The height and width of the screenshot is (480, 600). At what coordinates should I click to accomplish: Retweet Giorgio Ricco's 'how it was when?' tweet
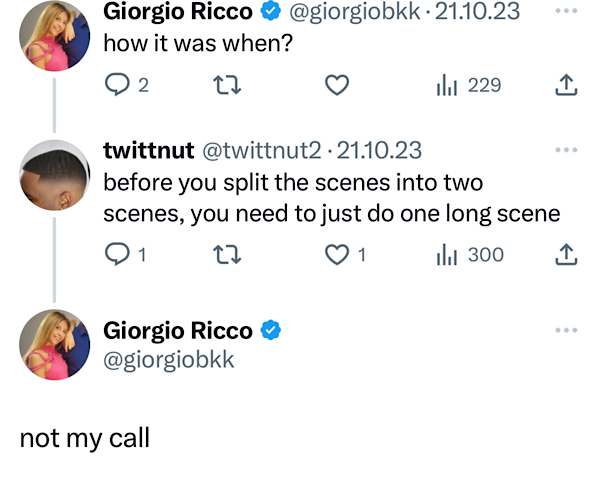[227, 86]
